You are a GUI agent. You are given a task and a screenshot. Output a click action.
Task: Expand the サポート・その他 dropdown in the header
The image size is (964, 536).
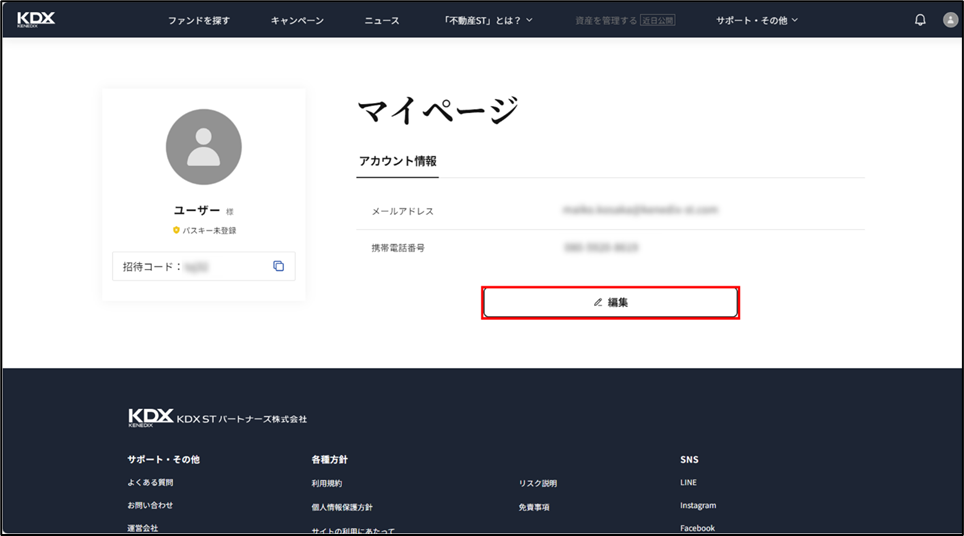(x=757, y=20)
